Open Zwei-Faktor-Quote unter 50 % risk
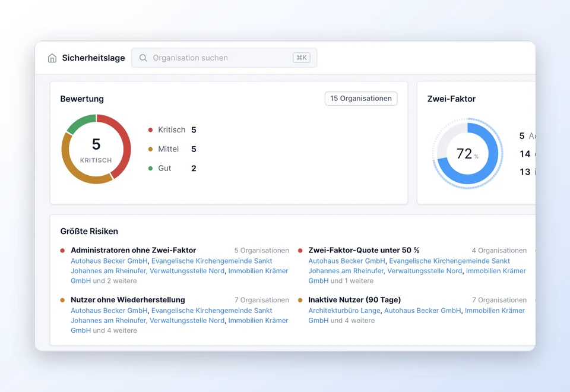570x392 pixels. pos(363,250)
